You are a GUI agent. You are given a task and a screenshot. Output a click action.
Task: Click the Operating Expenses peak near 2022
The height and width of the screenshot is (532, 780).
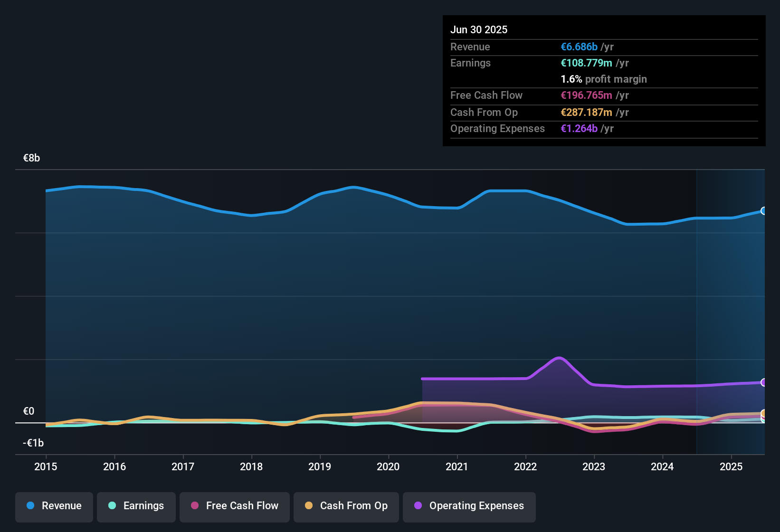[559, 358]
